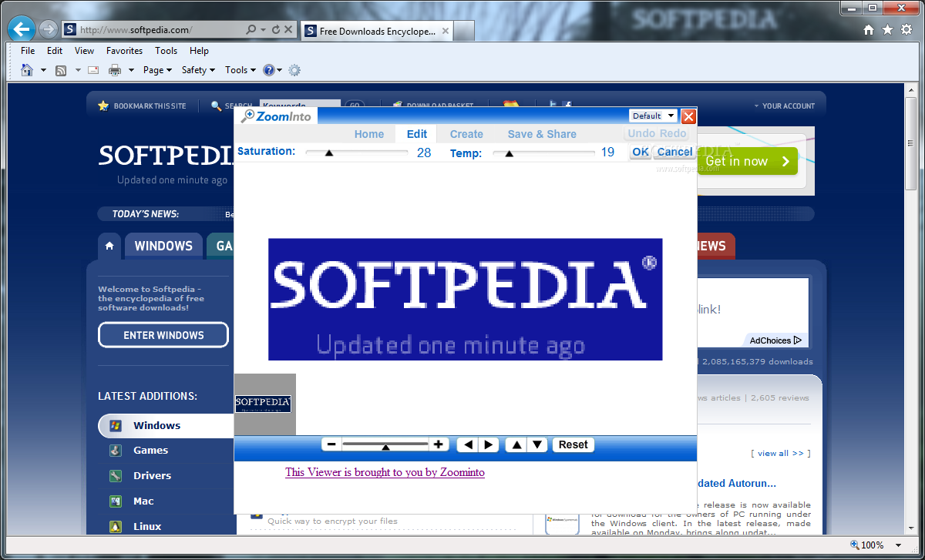Go back with the browser back arrow
The image size is (925, 560).
coord(22,30)
